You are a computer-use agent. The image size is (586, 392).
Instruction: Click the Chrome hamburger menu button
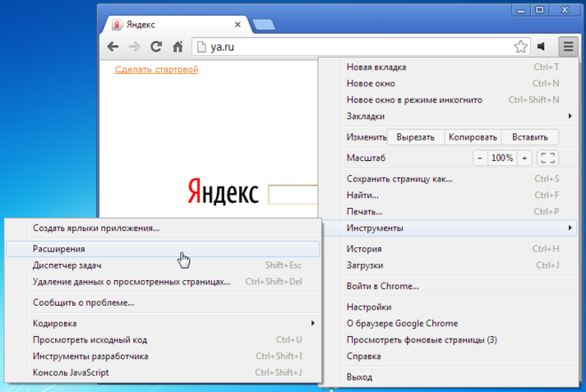(x=567, y=46)
